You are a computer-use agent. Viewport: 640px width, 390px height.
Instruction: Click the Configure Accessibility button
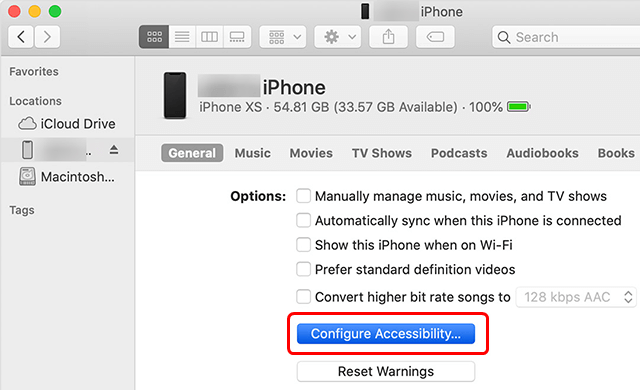[386, 334]
